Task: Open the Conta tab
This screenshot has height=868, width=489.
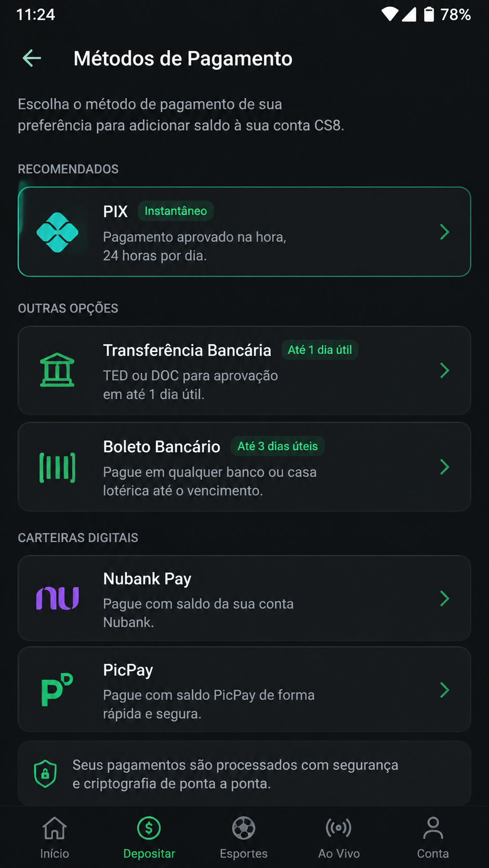Action: 433,837
